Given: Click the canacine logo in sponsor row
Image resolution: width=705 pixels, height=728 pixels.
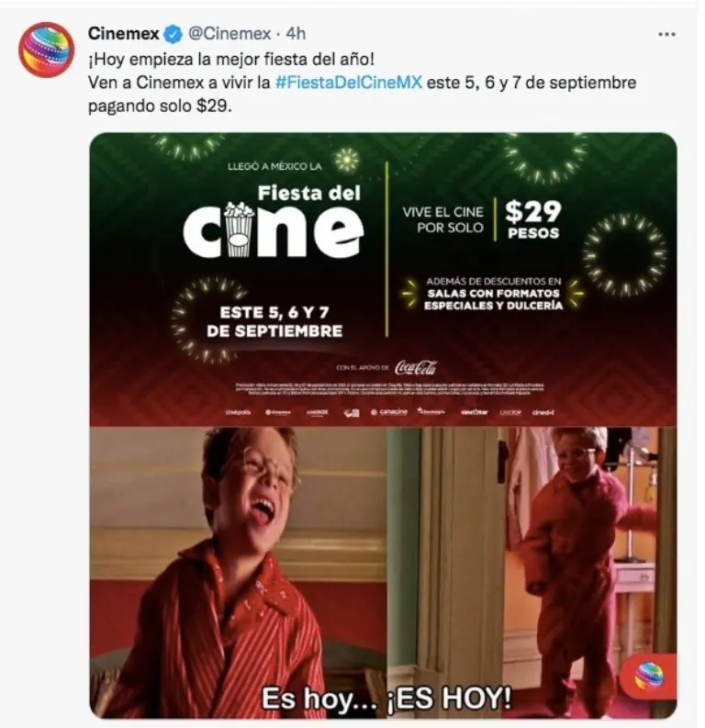Looking at the screenshot, I should [389, 412].
